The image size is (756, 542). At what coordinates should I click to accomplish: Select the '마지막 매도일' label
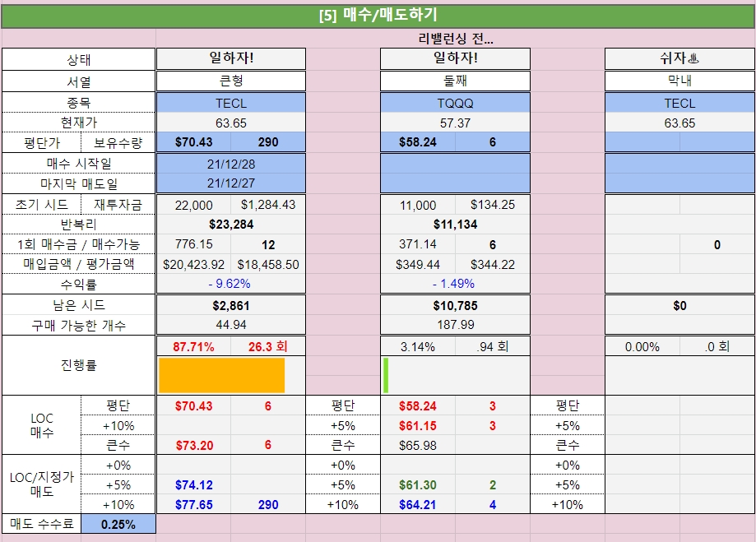pos(79,183)
